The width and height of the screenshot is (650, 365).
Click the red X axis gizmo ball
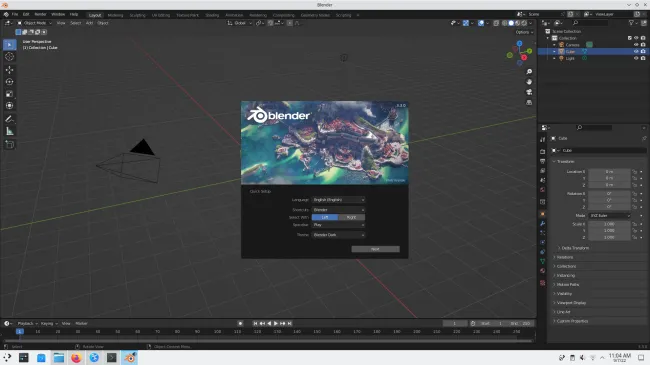[524, 58]
